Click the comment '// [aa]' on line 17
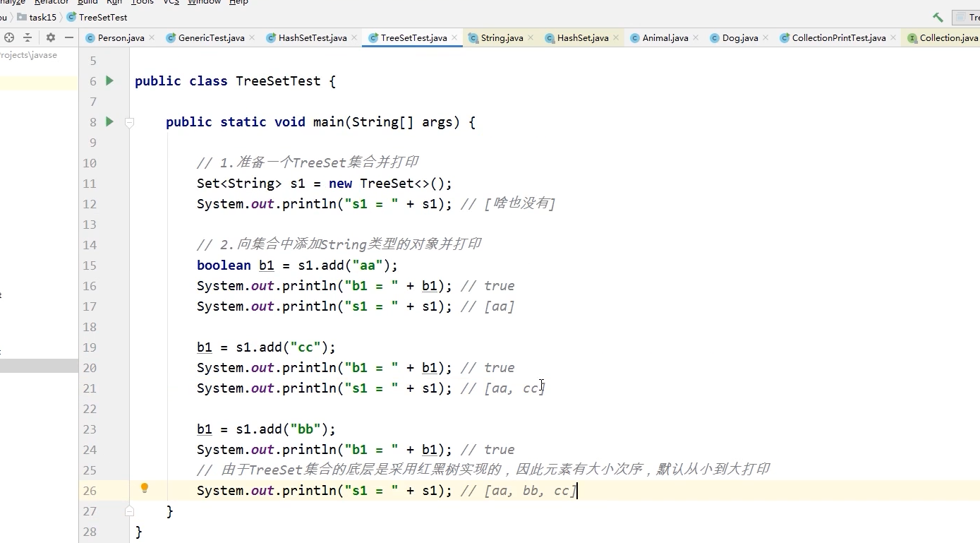Screen dimensions: 980x543 tap(488, 306)
